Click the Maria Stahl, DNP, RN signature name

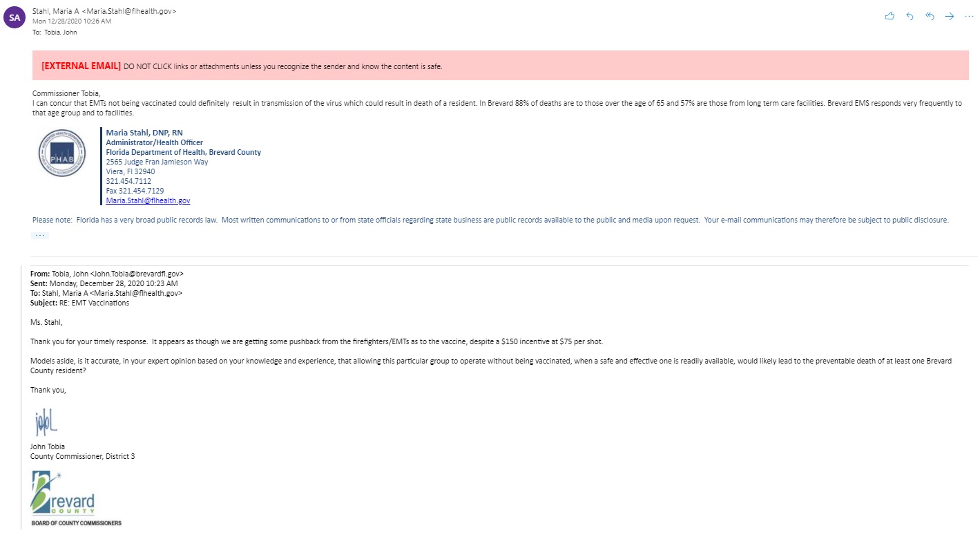[x=144, y=133]
